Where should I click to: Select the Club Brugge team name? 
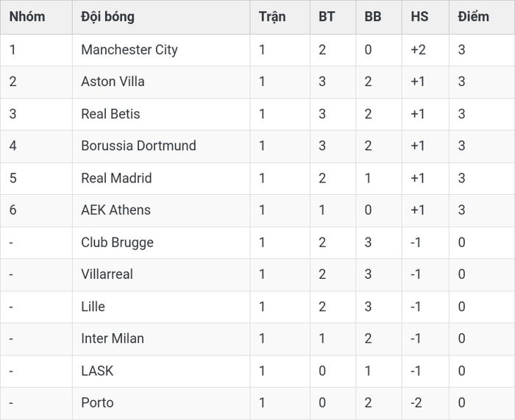tap(117, 243)
